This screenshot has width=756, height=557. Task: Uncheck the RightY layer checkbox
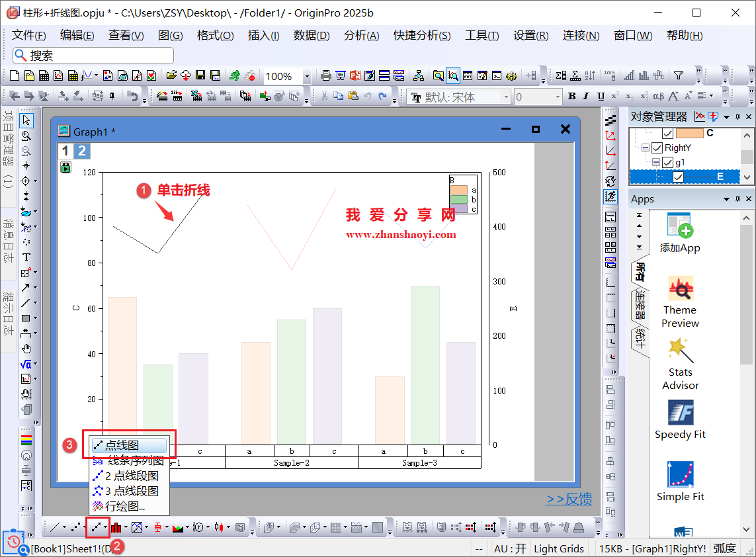click(657, 148)
